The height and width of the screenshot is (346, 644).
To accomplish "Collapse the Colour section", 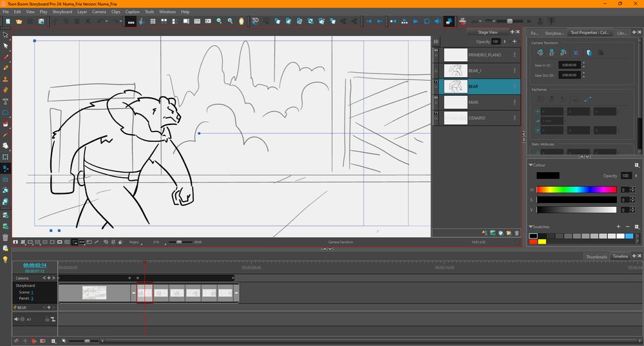I will 531,165.
